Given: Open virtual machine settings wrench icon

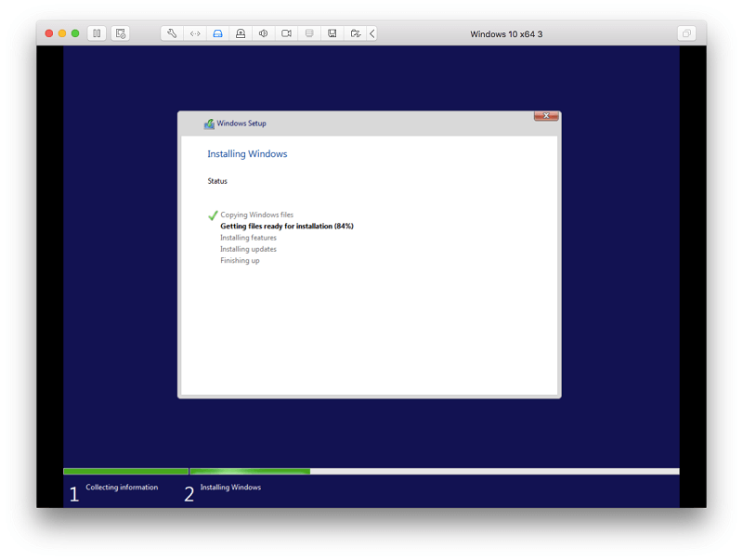Looking at the screenshot, I should (172, 33).
